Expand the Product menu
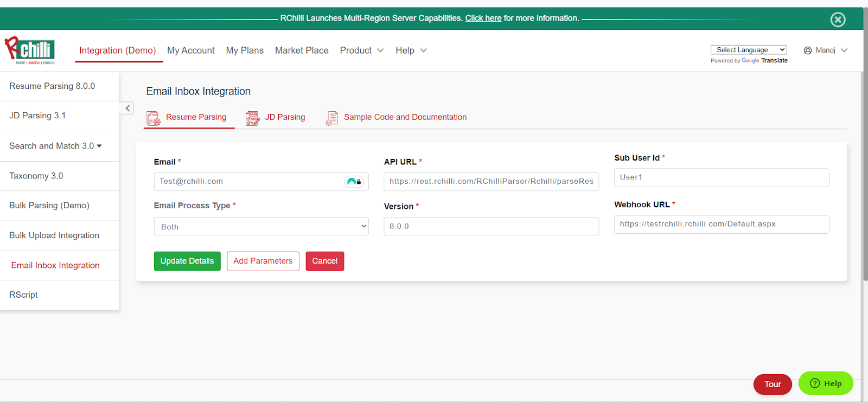The height and width of the screenshot is (403, 868). pyautogui.click(x=361, y=50)
